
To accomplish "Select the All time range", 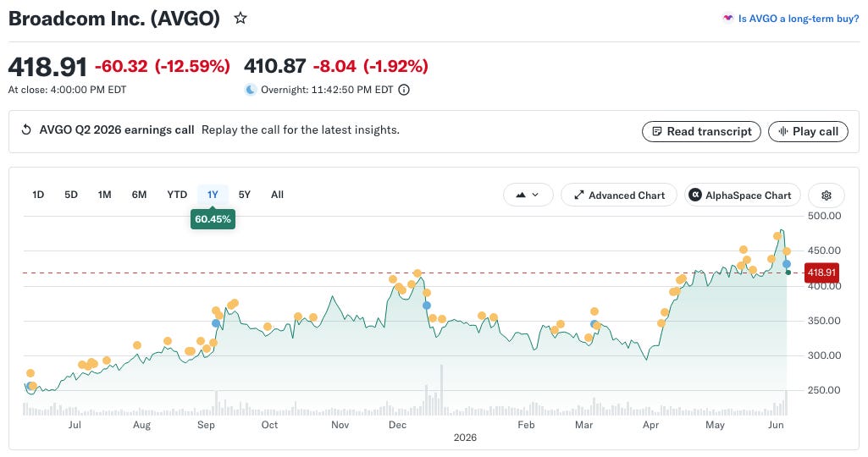I will click(x=278, y=195).
